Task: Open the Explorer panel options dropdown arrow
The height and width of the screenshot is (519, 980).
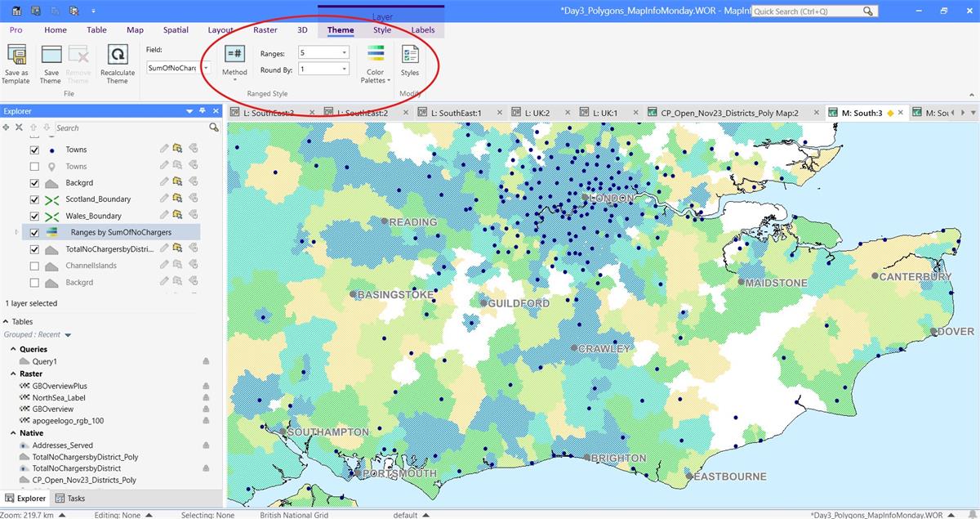Action: tap(189, 111)
